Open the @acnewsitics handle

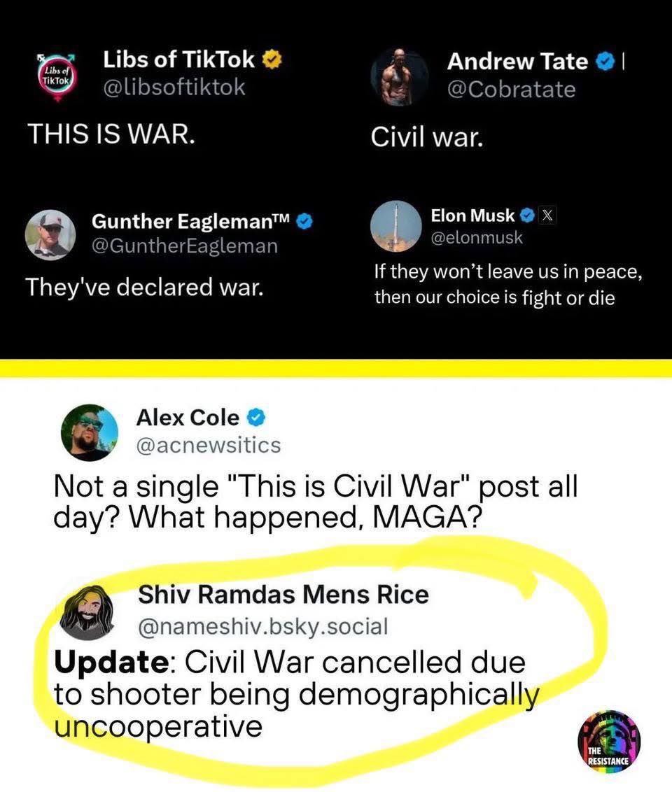208,446
